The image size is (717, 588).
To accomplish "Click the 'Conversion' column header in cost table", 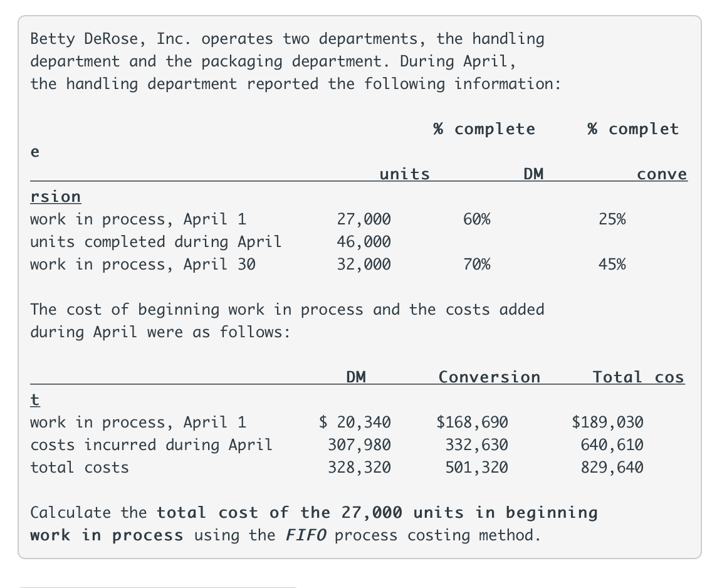I will 489,377.
